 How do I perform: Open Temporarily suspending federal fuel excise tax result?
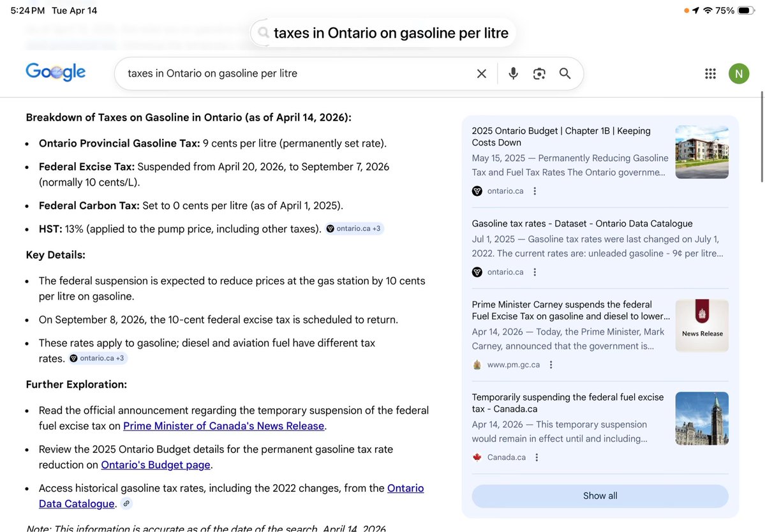click(567, 403)
